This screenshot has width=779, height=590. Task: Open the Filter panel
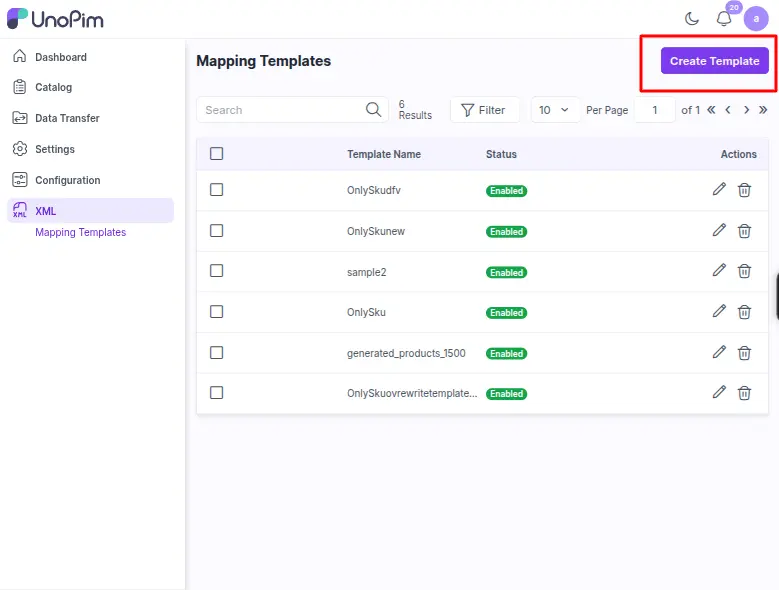click(x=484, y=110)
